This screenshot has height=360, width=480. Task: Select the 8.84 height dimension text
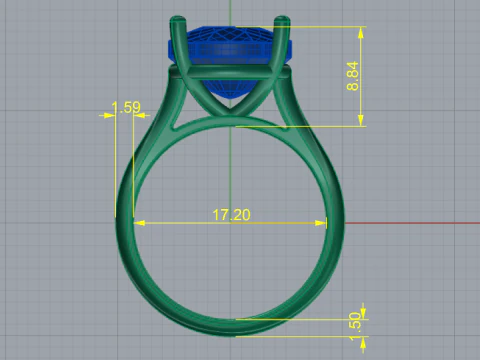[x=353, y=76]
